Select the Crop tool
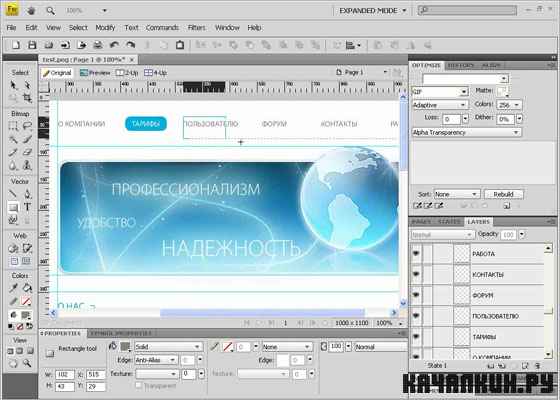 (27, 98)
